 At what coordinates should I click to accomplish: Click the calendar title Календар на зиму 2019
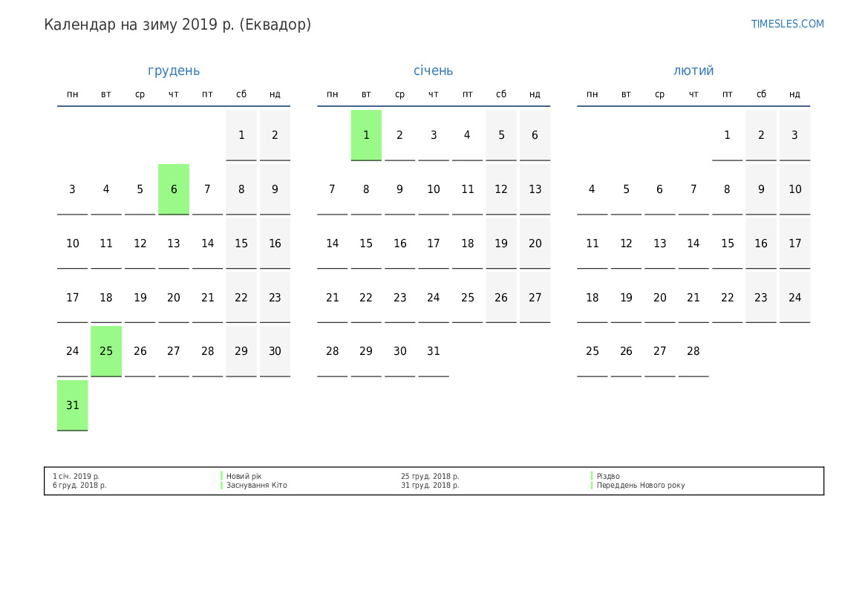click(x=177, y=25)
